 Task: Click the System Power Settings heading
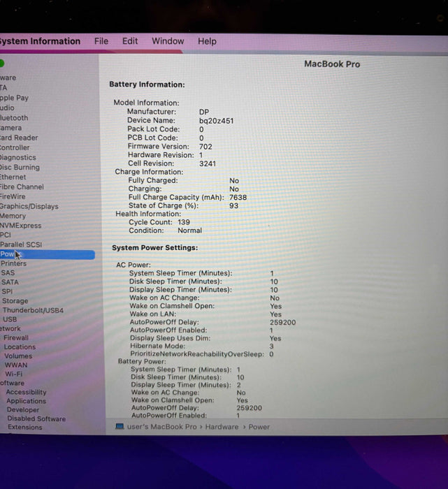155,247
